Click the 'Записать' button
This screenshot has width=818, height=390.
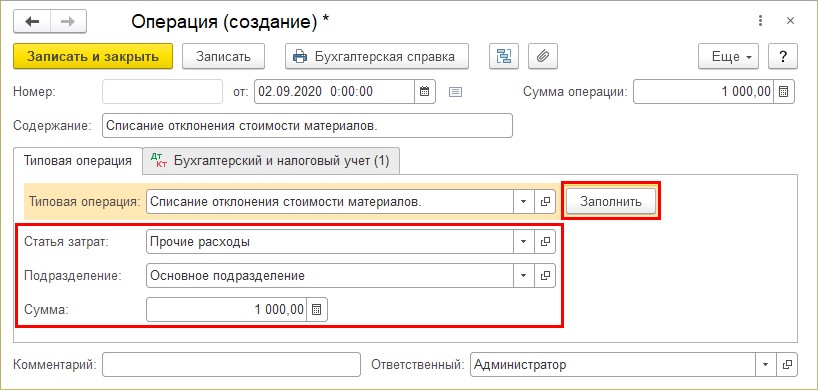223,56
